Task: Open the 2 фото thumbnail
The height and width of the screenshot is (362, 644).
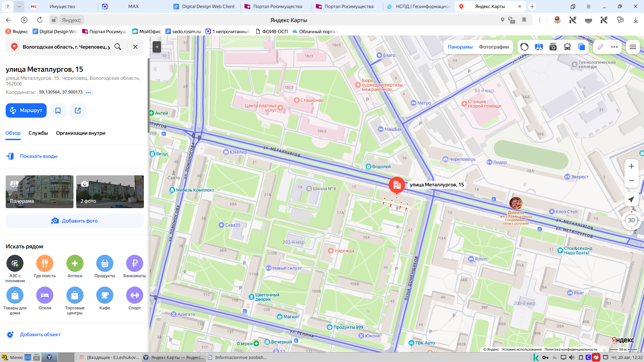Action: pyautogui.click(x=110, y=192)
